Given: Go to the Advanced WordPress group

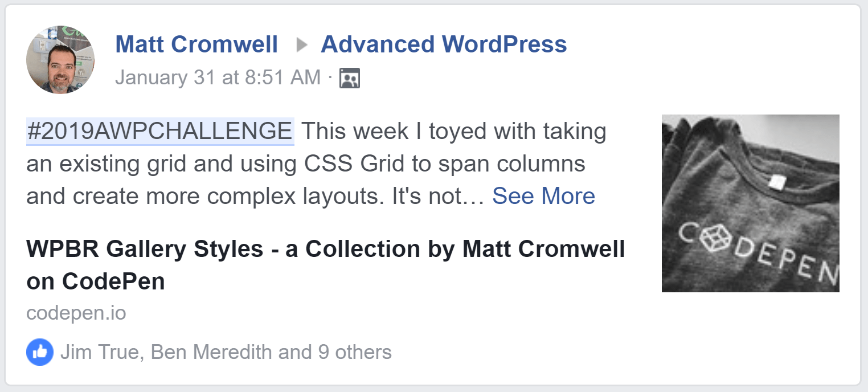Looking at the screenshot, I should pos(444,44).
